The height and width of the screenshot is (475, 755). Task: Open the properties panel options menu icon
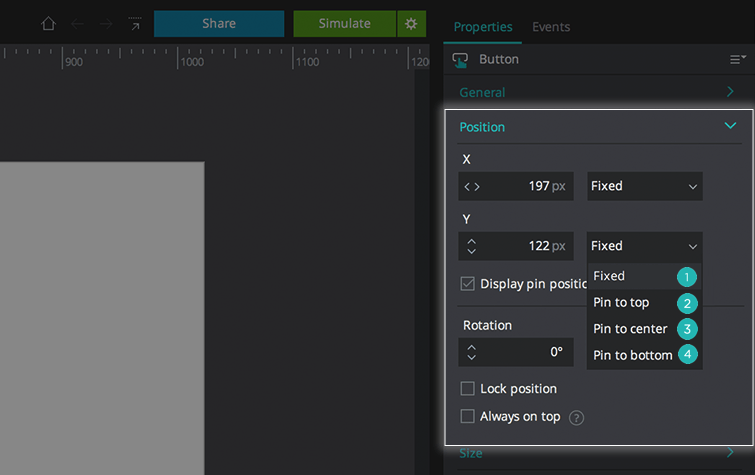[737, 59]
